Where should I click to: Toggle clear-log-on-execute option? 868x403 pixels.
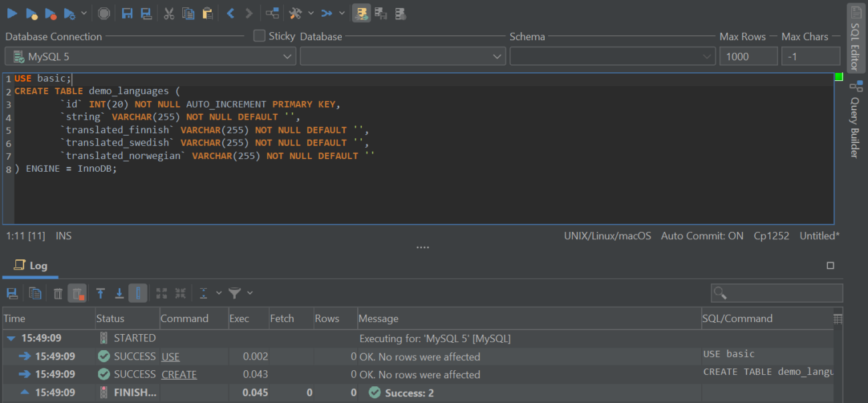(x=77, y=293)
